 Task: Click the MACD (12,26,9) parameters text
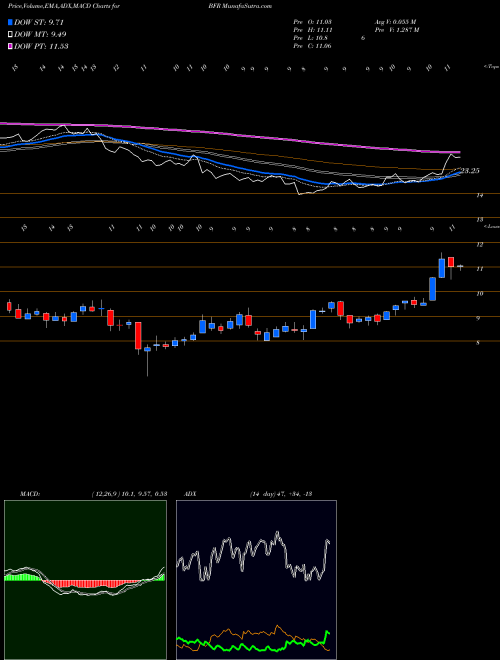pyautogui.click(x=129, y=494)
